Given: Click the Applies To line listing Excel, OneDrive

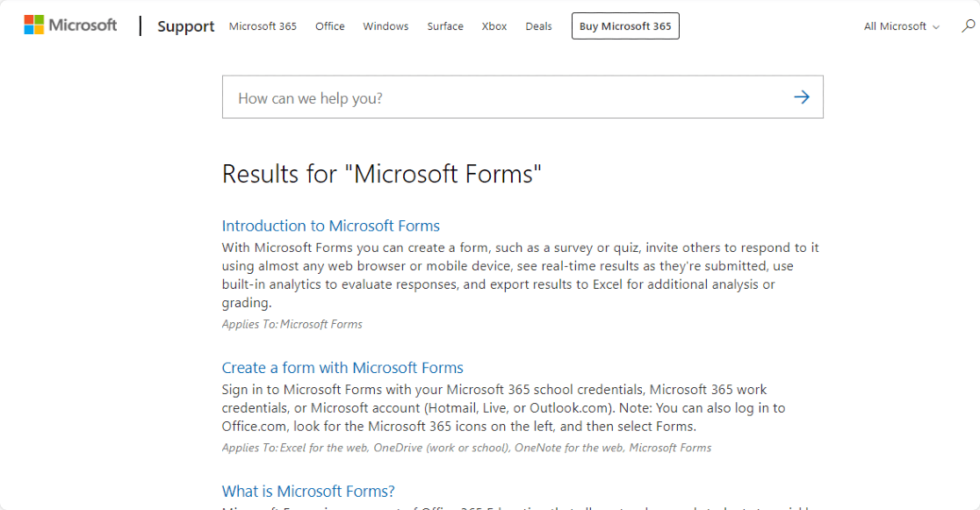Looking at the screenshot, I should [466, 448].
